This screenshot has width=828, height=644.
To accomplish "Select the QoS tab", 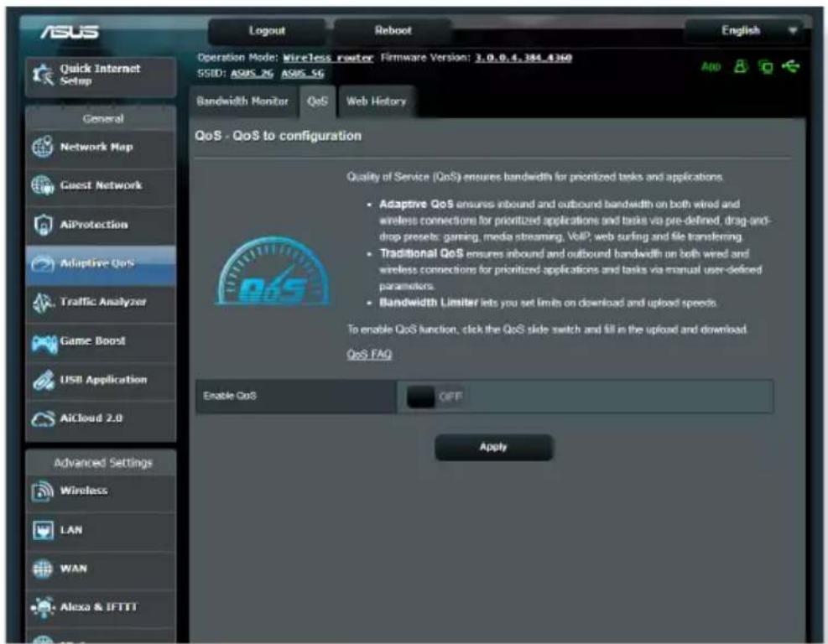I will (x=317, y=101).
